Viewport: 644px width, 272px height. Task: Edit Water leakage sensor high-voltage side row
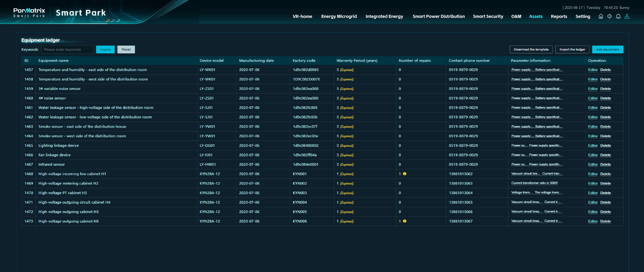(593, 108)
